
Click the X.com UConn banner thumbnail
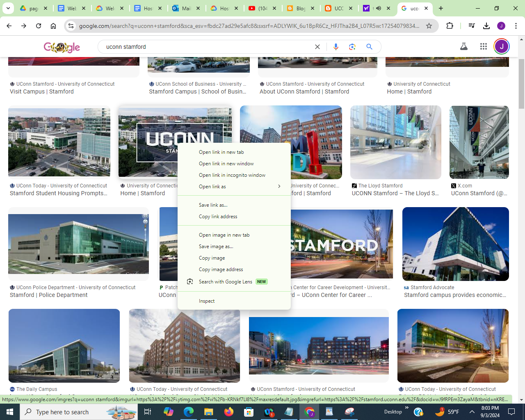[479, 142]
